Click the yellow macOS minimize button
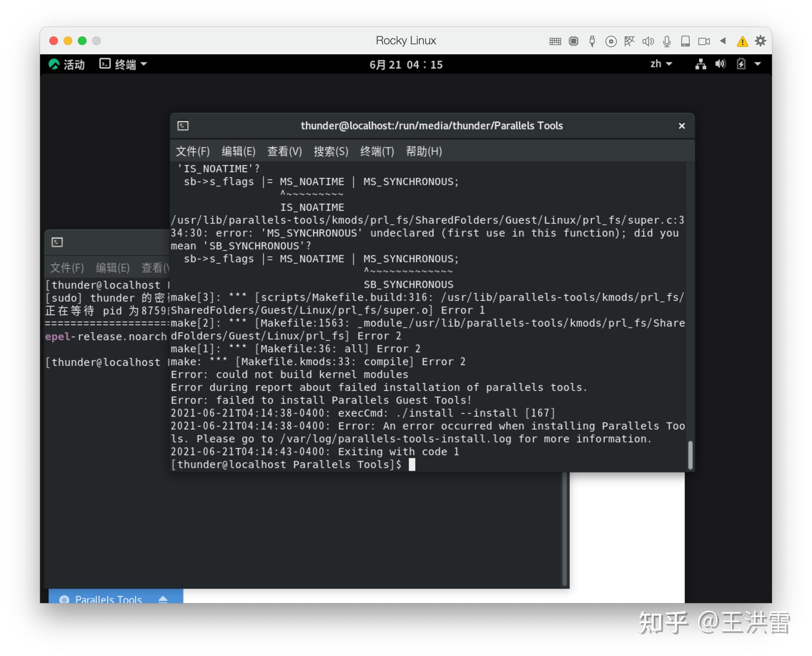Viewport: 812px width, 656px height. 68,41
